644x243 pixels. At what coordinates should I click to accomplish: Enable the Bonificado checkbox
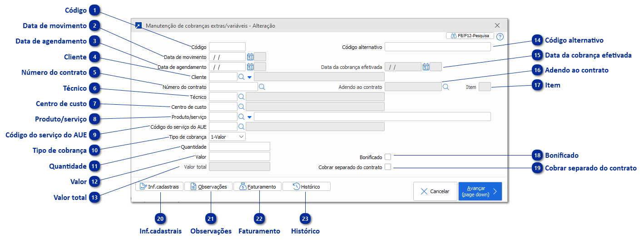(x=388, y=157)
